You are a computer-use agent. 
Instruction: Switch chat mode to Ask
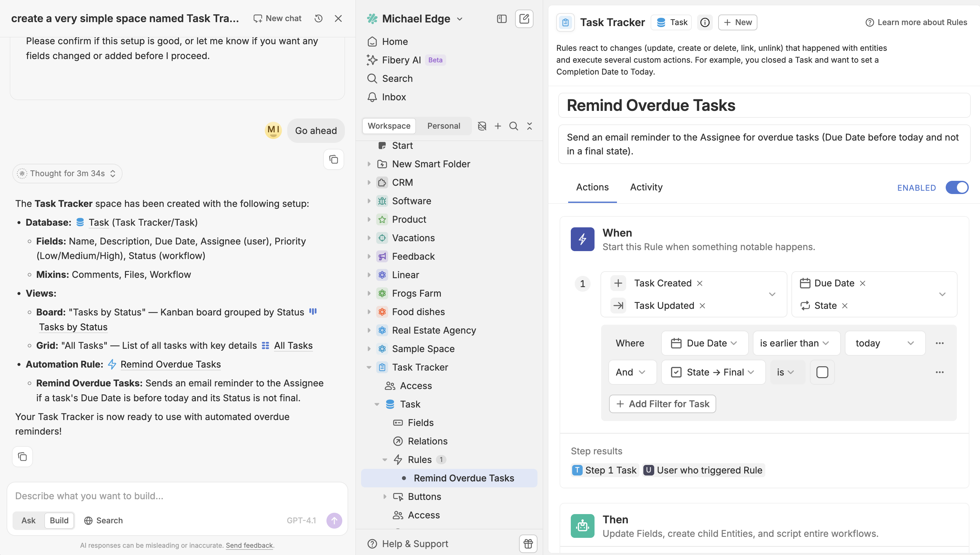[x=28, y=520]
